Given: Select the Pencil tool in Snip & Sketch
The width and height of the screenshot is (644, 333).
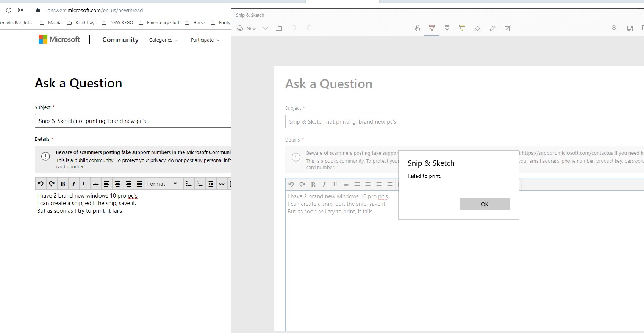Looking at the screenshot, I should pyautogui.click(x=447, y=28).
